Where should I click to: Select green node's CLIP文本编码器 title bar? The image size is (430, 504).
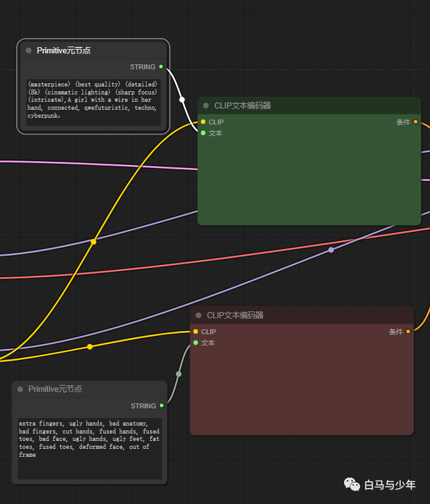click(x=307, y=105)
